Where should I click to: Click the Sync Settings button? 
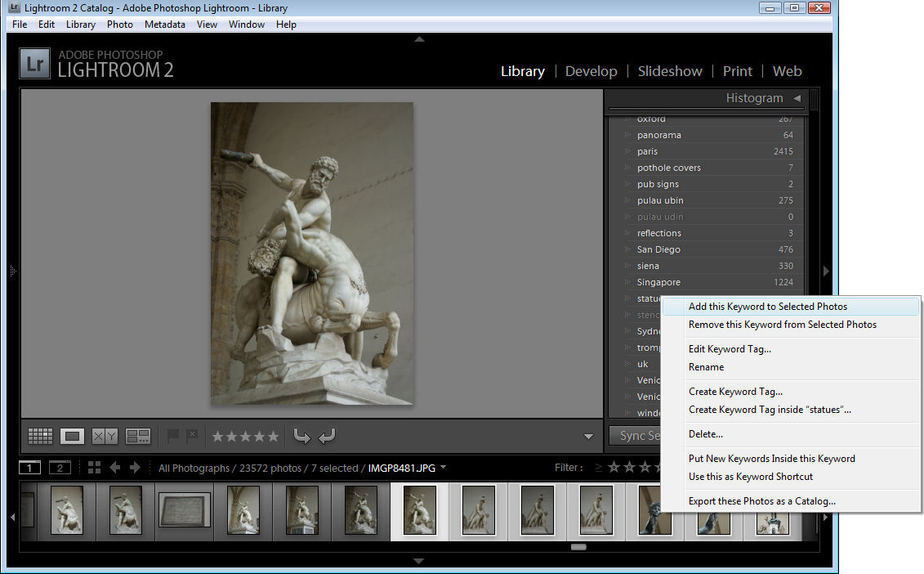point(635,435)
